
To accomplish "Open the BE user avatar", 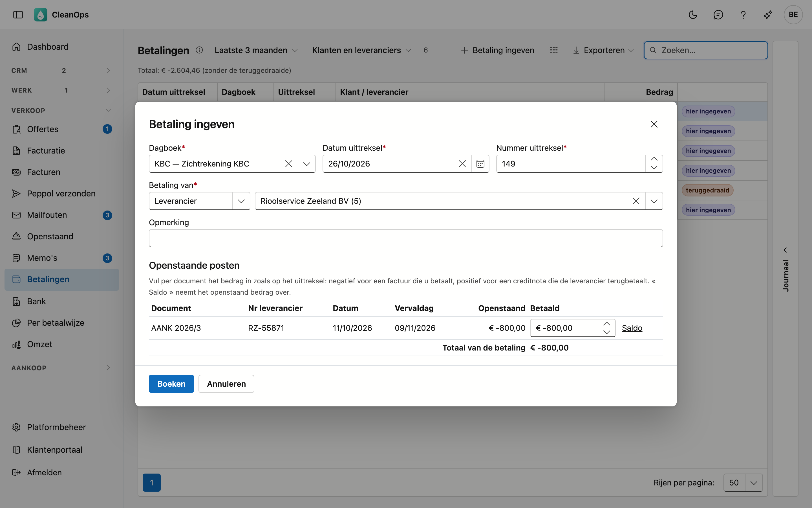I will (x=793, y=14).
